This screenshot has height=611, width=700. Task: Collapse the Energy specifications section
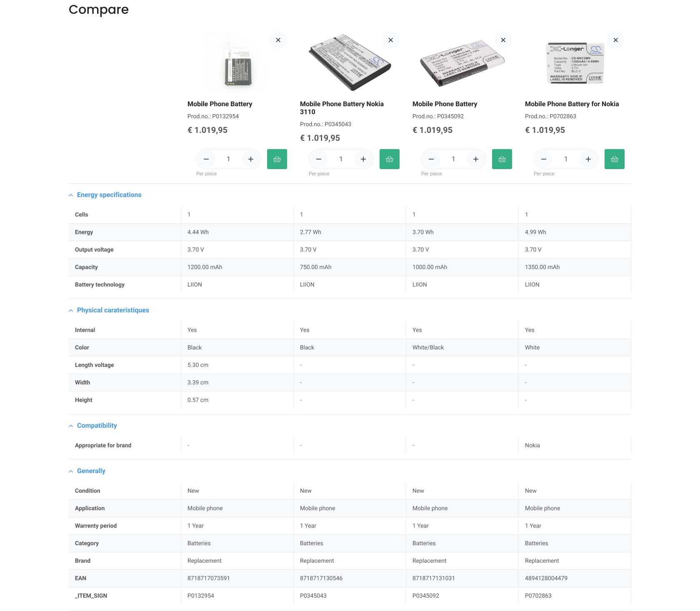[109, 195]
